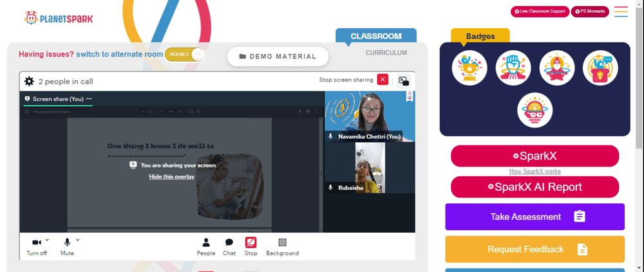The image size is (644, 272).
Task: Open PS Moments
Action: (x=590, y=12)
